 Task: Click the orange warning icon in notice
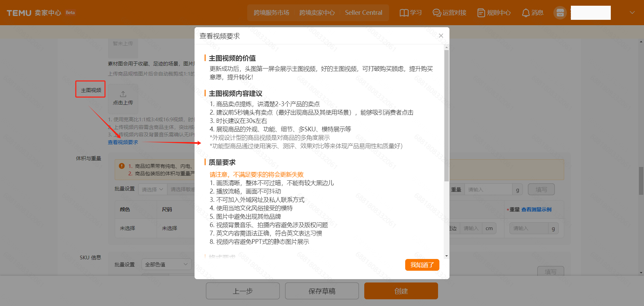click(122, 166)
